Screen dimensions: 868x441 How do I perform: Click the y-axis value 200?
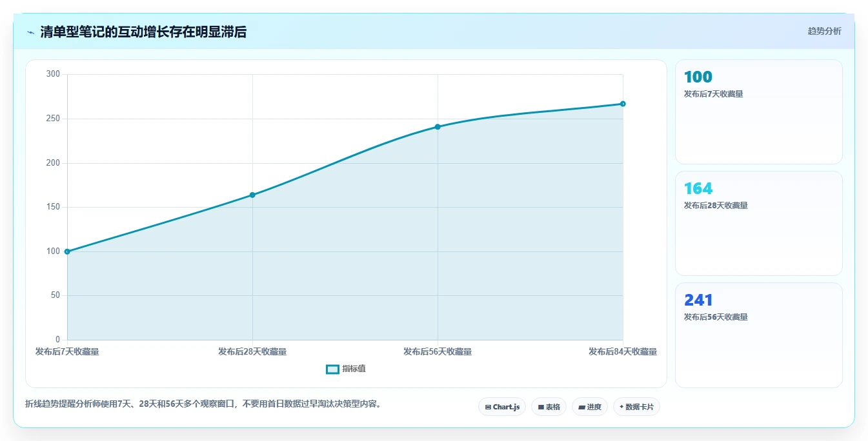tap(54, 163)
